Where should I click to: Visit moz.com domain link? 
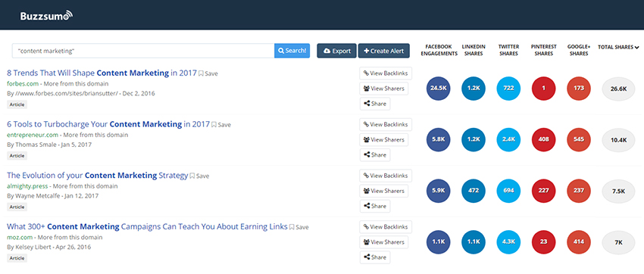19,237
